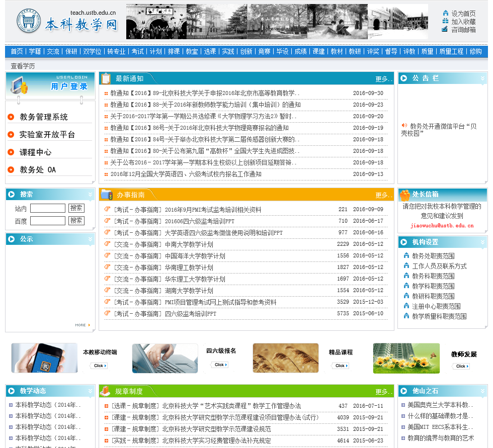Click the 教务管理系统 orange arrow icon

tap(11, 117)
